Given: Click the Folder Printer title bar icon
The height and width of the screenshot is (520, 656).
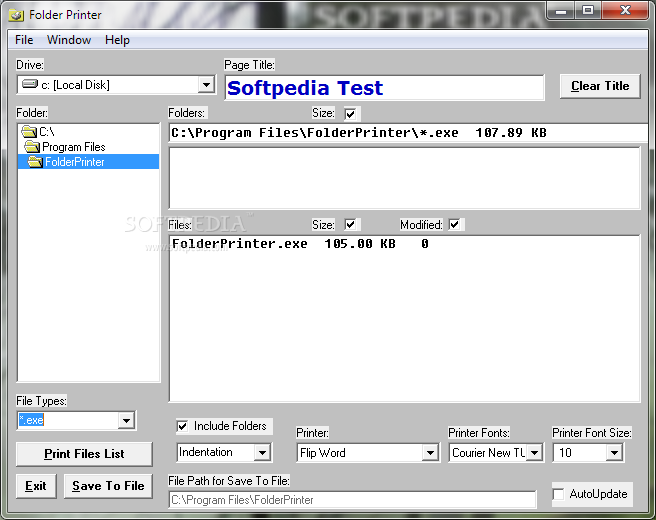Looking at the screenshot, I should 16,15.
